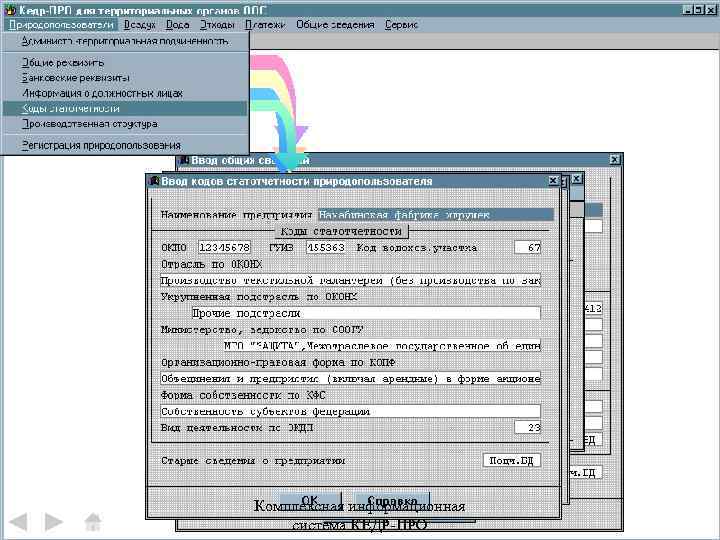720x540 pixels.
Task: Click the ГУИВ code field
Action: pos(326,248)
